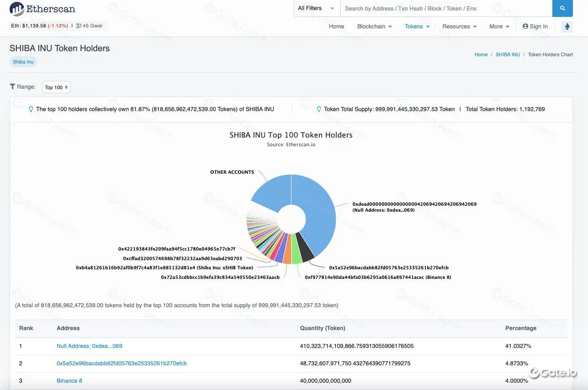Click the Sign In person icon
Image resolution: width=588 pixels, height=390 pixels.
(x=525, y=26)
